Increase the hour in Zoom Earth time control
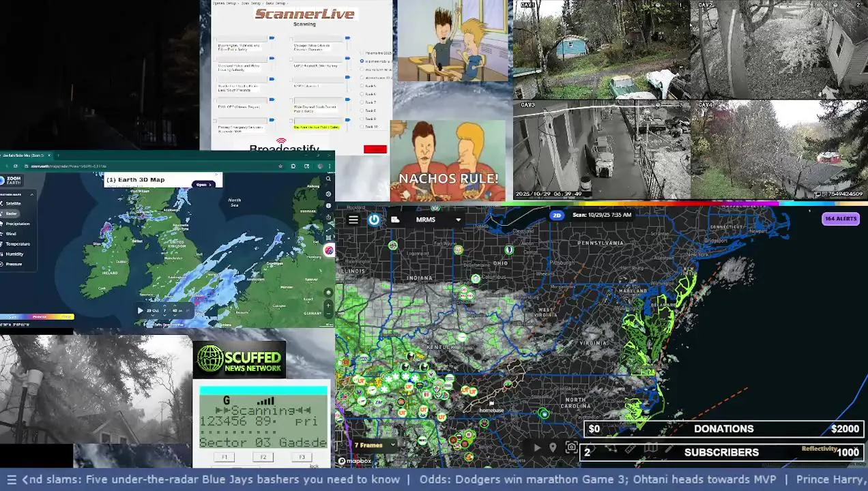Screen dimensions: 868x491 click(164, 306)
